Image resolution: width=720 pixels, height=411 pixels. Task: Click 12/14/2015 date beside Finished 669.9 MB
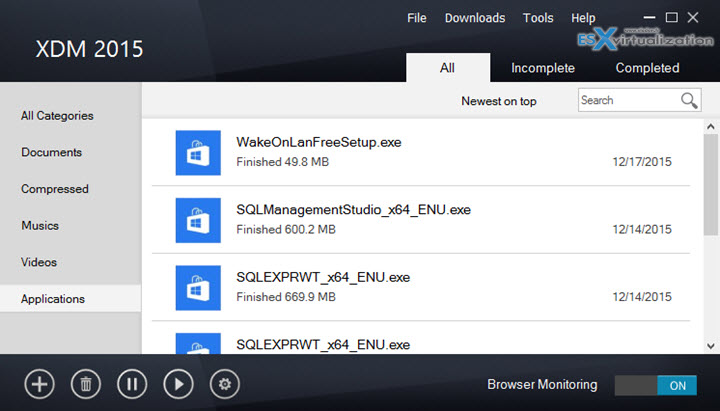pos(642,297)
